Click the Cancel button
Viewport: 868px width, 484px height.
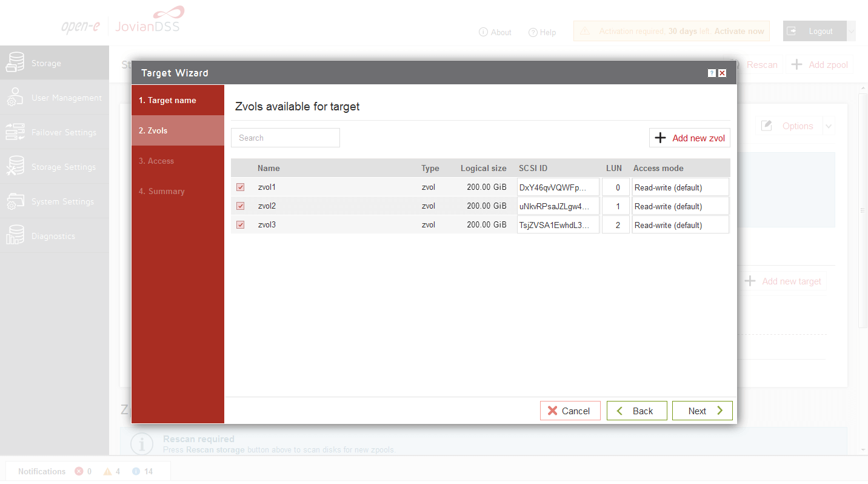[570, 411]
